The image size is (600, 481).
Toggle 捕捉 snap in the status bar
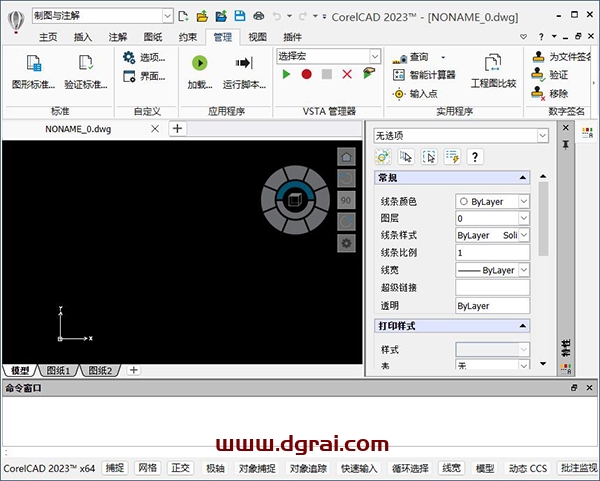coord(115,468)
